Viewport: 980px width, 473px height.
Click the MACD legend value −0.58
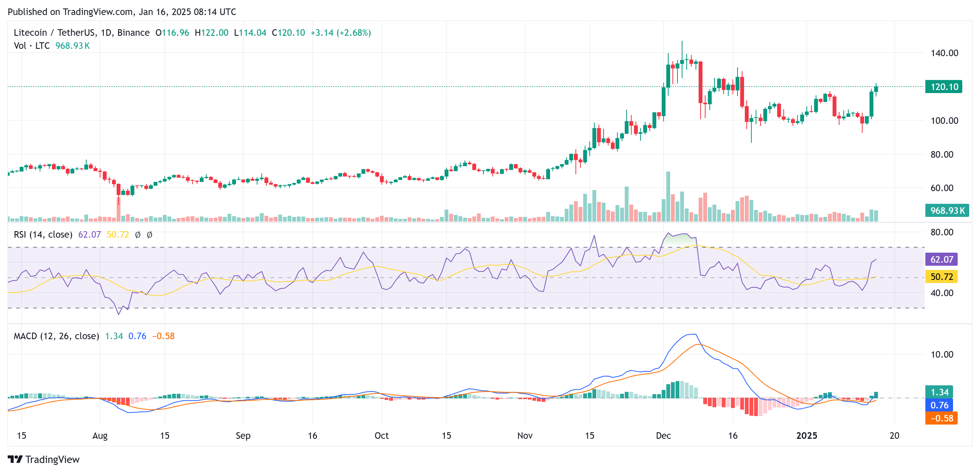[163, 336]
